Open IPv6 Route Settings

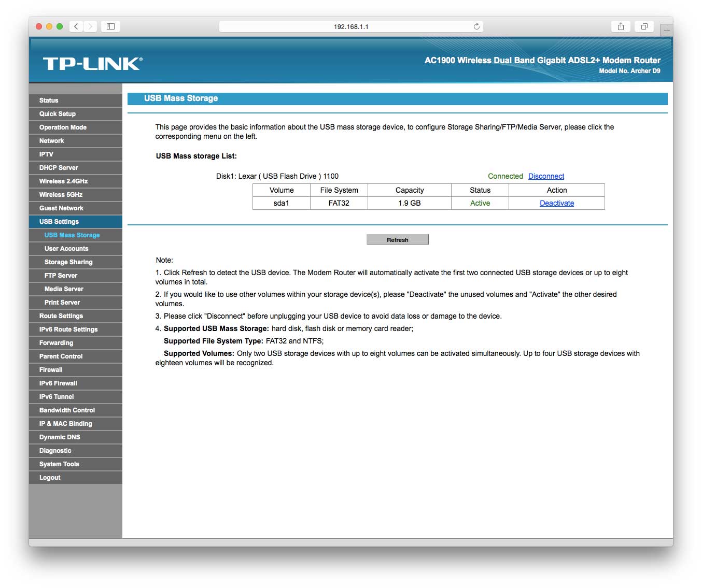coord(76,329)
